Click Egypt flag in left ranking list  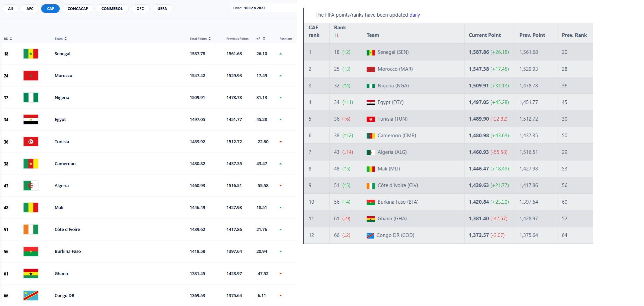[31, 119]
